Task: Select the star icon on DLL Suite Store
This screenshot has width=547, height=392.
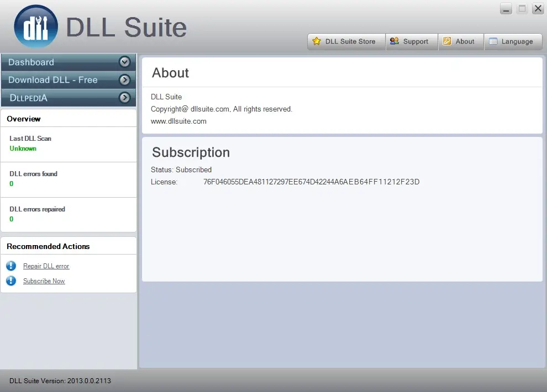Action: 316,41
